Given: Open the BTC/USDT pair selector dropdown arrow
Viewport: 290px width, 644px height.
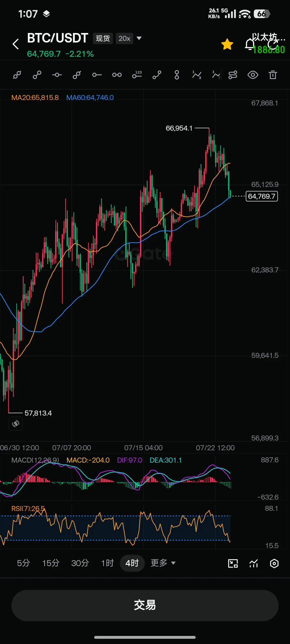Looking at the screenshot, I should click(x=139, y=38).
